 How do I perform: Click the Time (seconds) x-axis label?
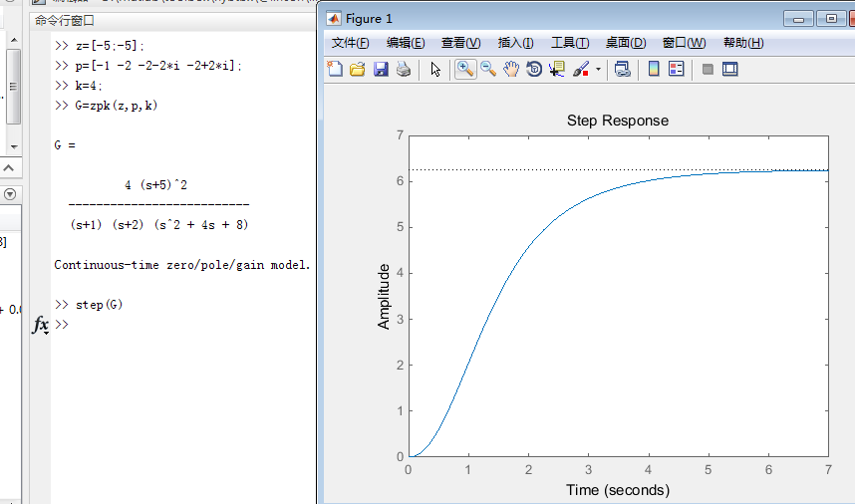click(618, 490)
